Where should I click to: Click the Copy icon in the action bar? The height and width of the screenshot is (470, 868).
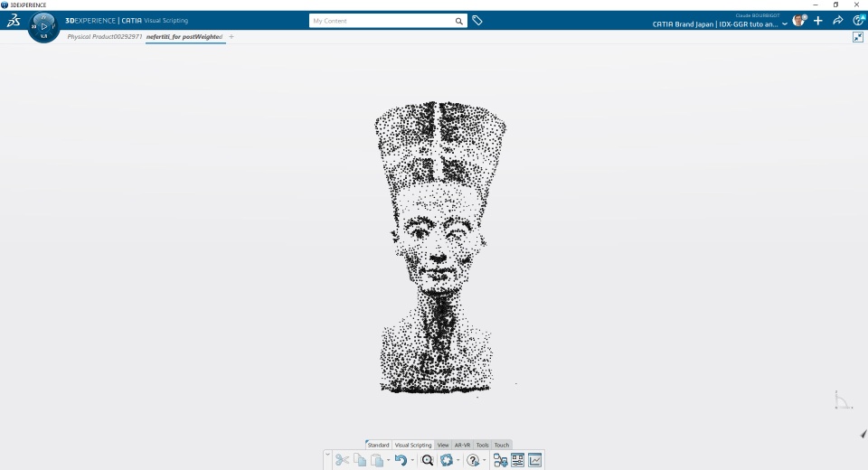pos(360,460)
